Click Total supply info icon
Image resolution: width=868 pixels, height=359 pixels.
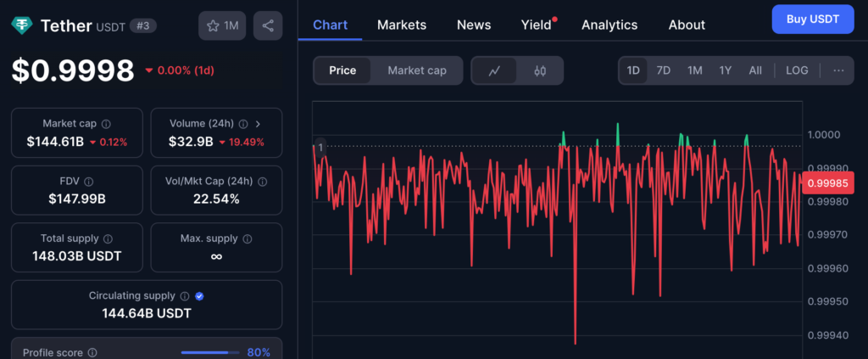108,239
